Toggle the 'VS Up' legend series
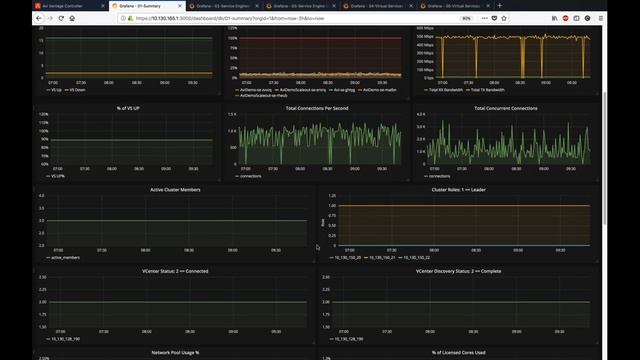640x360 pixels. (54, 90)
